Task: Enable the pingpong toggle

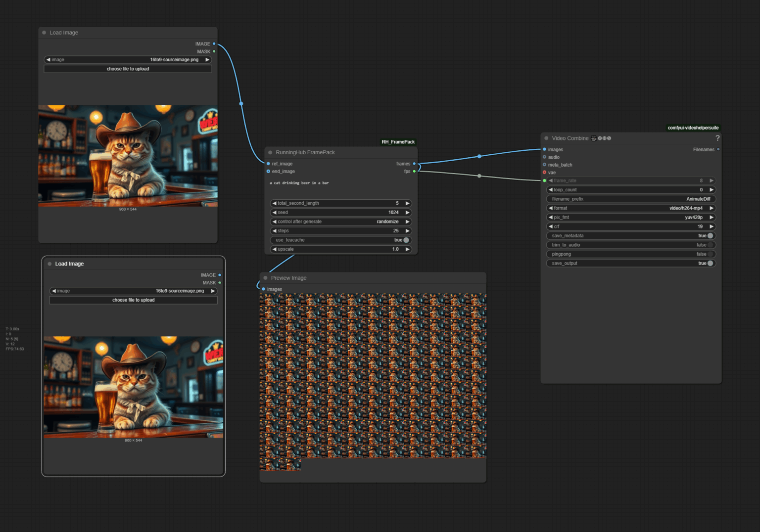Action: pos(711,254)
